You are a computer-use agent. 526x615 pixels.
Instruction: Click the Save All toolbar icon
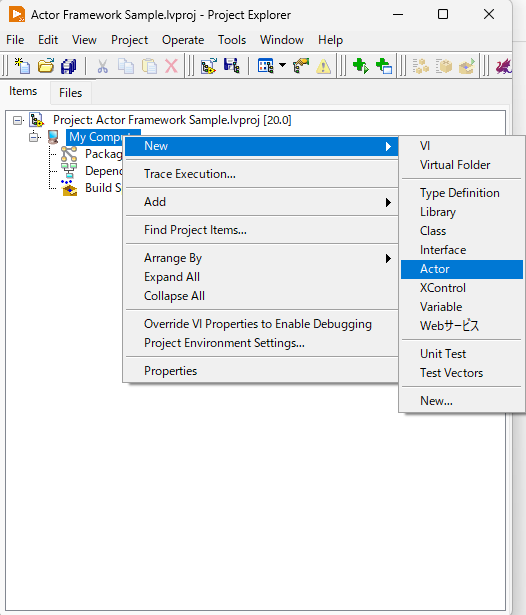(x=69, y=66)
